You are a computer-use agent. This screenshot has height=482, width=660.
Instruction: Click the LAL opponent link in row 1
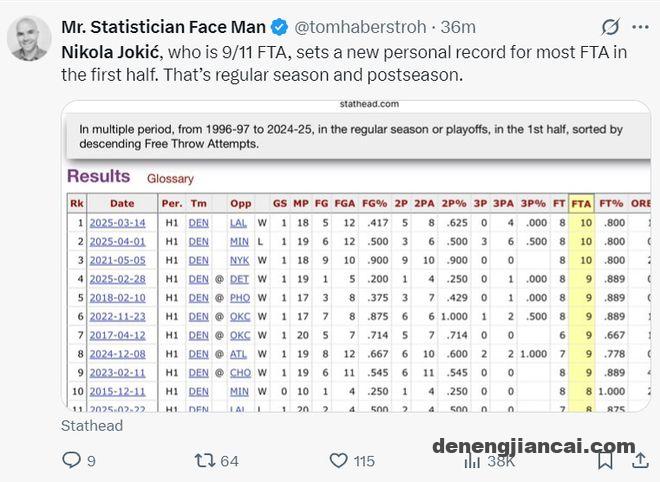(238, 223)
